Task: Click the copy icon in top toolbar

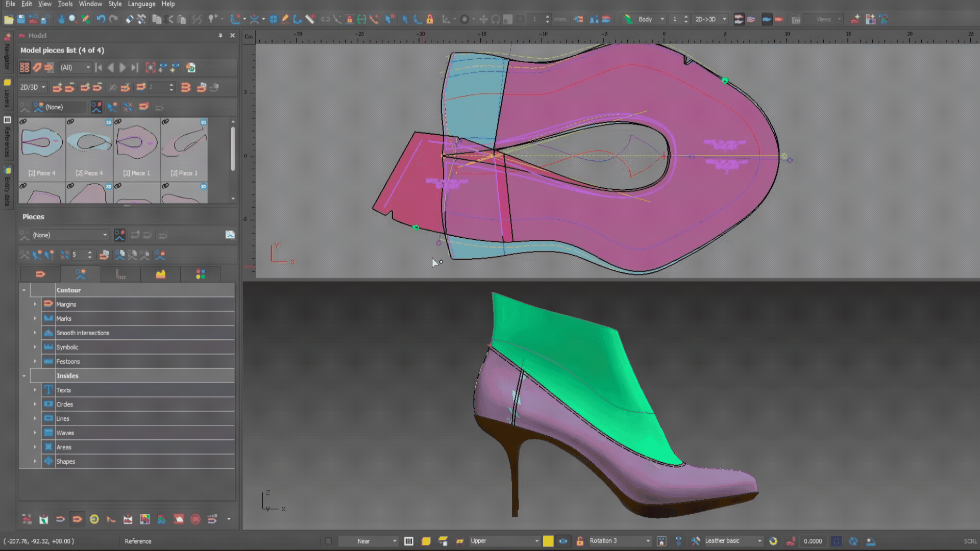Action: (x=157, y=19)
